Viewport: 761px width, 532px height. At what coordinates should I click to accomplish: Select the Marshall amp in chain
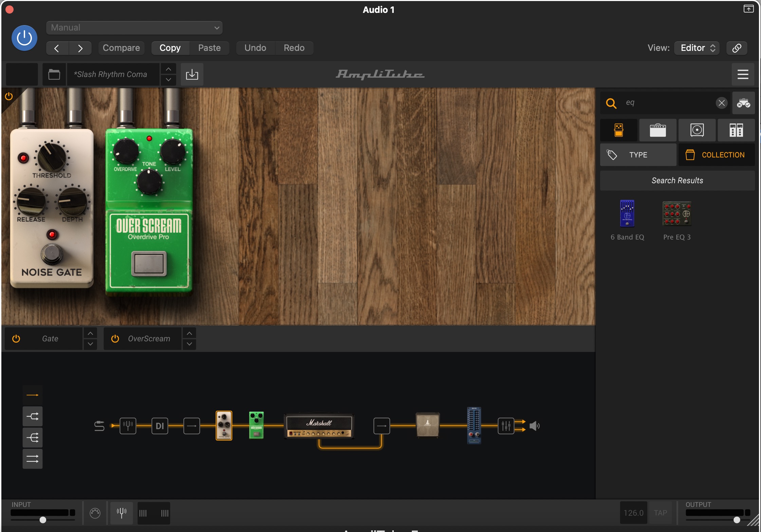pyautogui.click(x=319, y=426)
